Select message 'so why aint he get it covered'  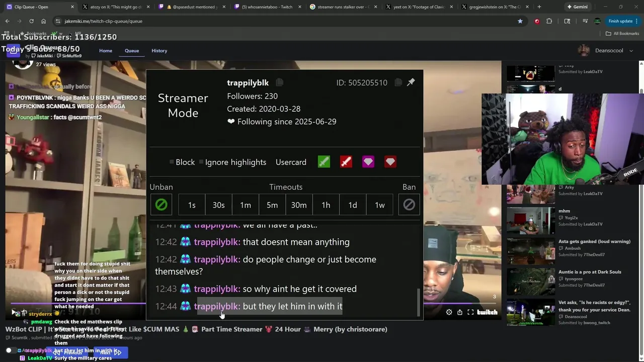coord(299,289)
